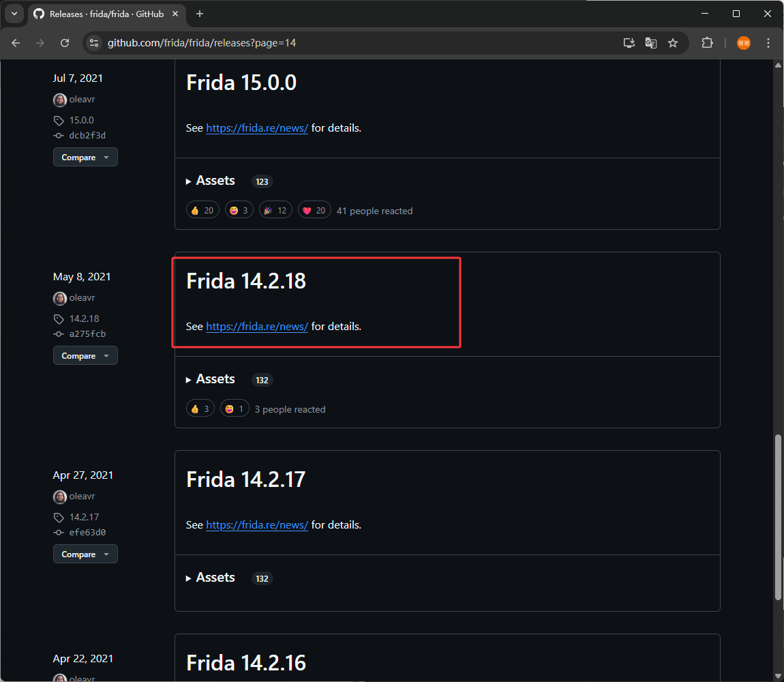The height and width of the screenshot is (682, 784).
Task: Click tag icon beside 15.0.0
Action: pyautogui.click(x=59, y=121)
